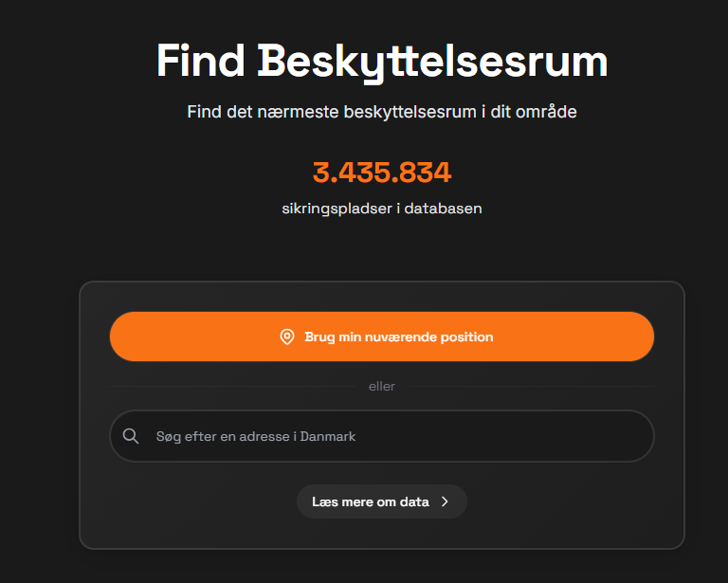
Task: Click the Find Beskyttelsesrum main heading
Action: [382, 62]
